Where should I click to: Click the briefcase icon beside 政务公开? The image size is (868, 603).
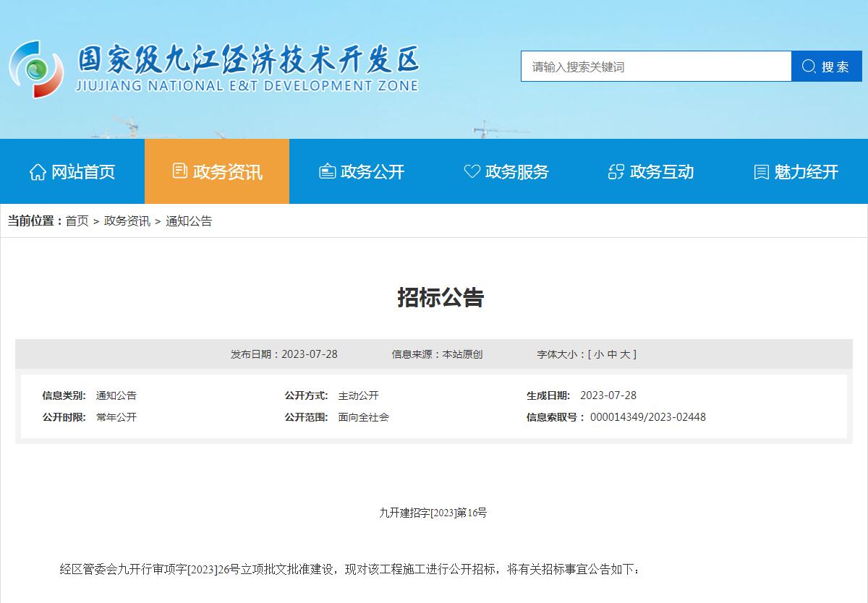click(328, 172)
